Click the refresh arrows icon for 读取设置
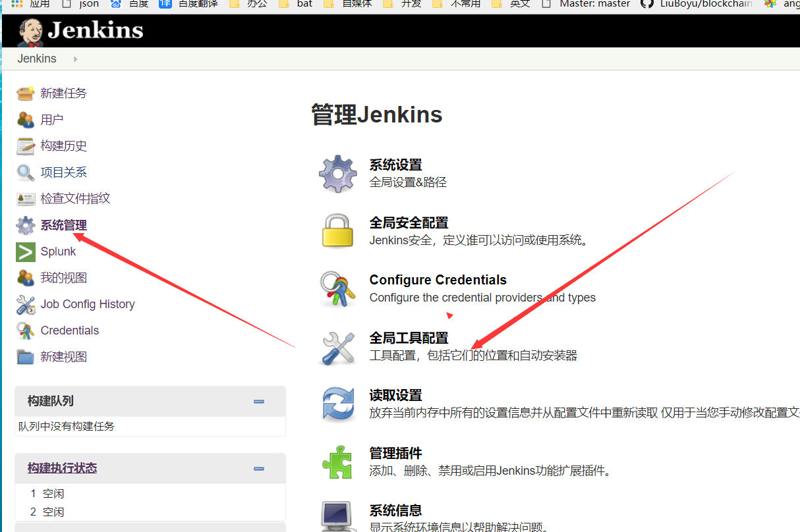The height and width of the screenshot is (532, 800). pos(337,404)
